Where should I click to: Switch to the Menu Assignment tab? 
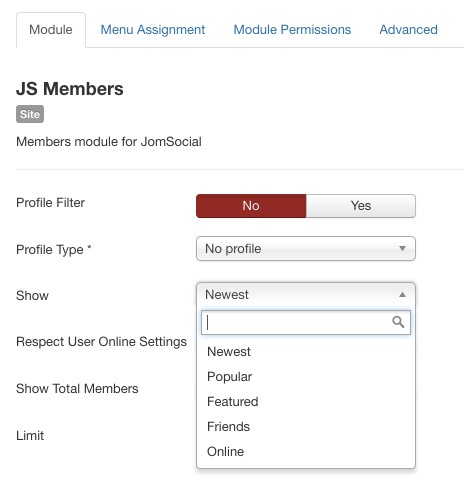[153, 30]
